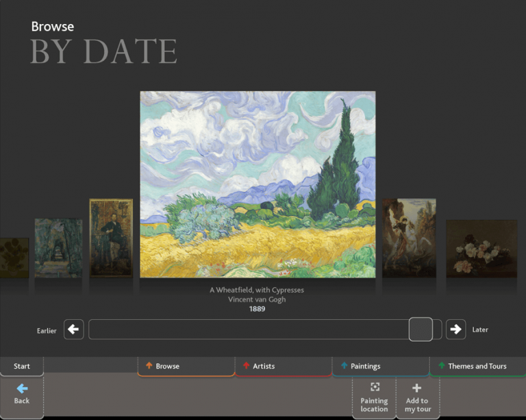Open the Artists tab
The width and height of the screenshot is (526, 420).
[284, 367]
